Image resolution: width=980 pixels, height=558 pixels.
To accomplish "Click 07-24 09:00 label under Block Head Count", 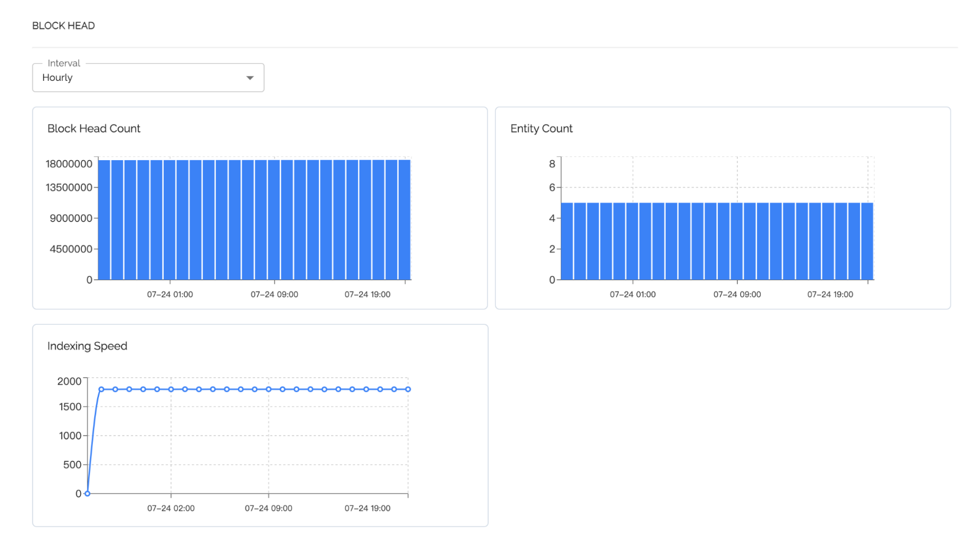I will click(x=274, y=294).
